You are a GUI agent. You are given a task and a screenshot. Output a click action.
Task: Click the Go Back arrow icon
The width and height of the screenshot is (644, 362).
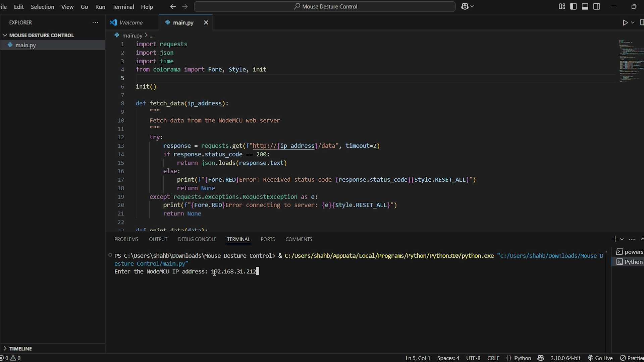173,6
